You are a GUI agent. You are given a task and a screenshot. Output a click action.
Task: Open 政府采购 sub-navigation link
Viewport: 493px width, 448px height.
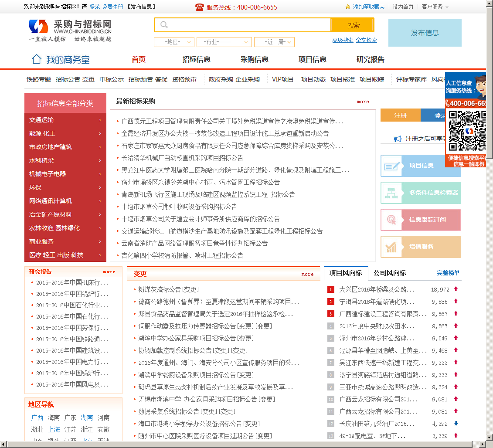pyautogui.click(x=221, y=79)
